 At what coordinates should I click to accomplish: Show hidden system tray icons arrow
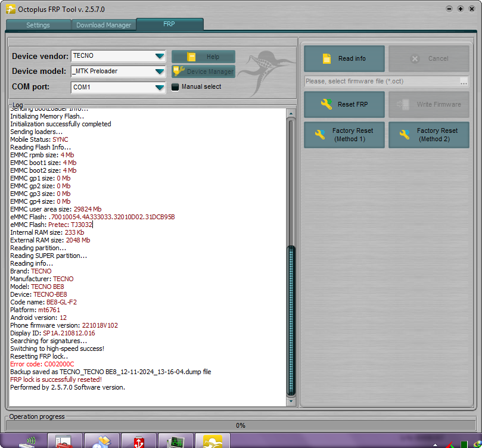(x=435, y=444)
